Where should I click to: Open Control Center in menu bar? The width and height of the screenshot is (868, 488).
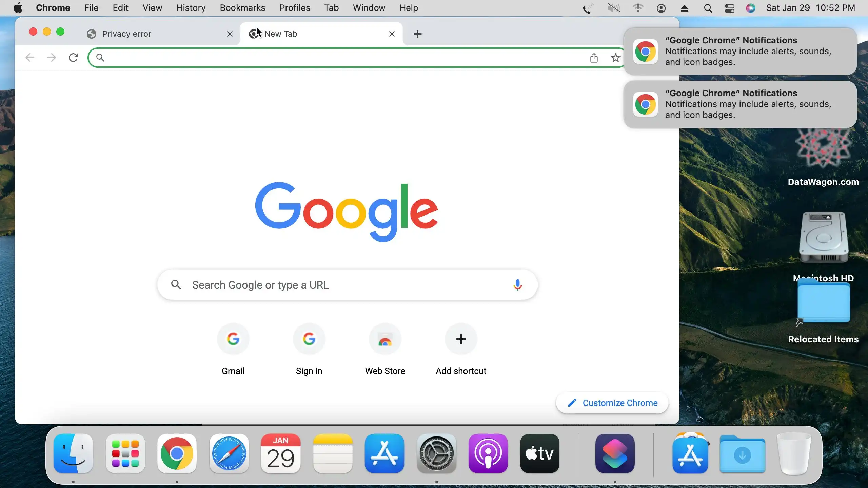pos(729,8)
